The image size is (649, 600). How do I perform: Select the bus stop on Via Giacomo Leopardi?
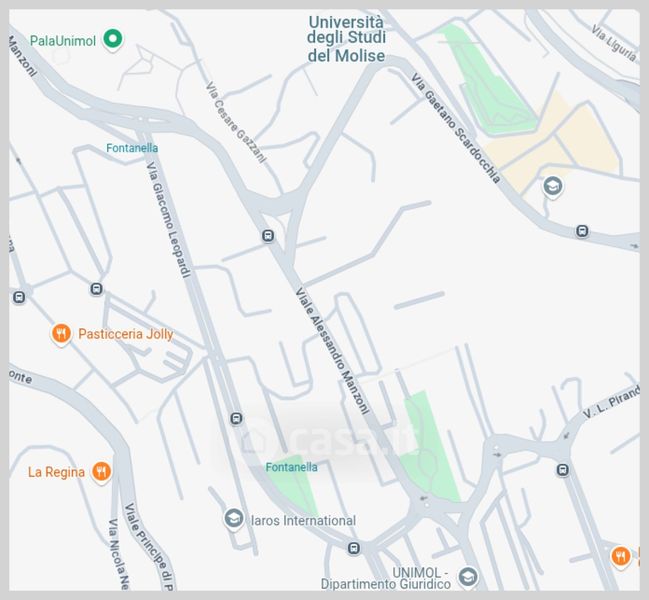tap(236, 418)
